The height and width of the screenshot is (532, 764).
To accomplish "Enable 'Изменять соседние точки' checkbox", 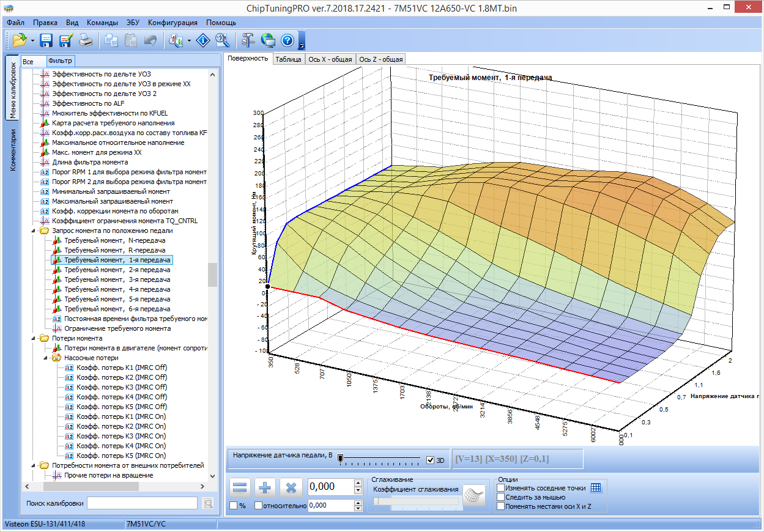I will [x=501, y=488].
